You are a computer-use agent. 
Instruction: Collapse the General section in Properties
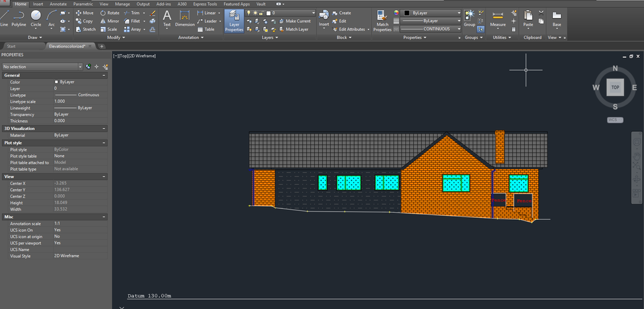tap(104, 75)
